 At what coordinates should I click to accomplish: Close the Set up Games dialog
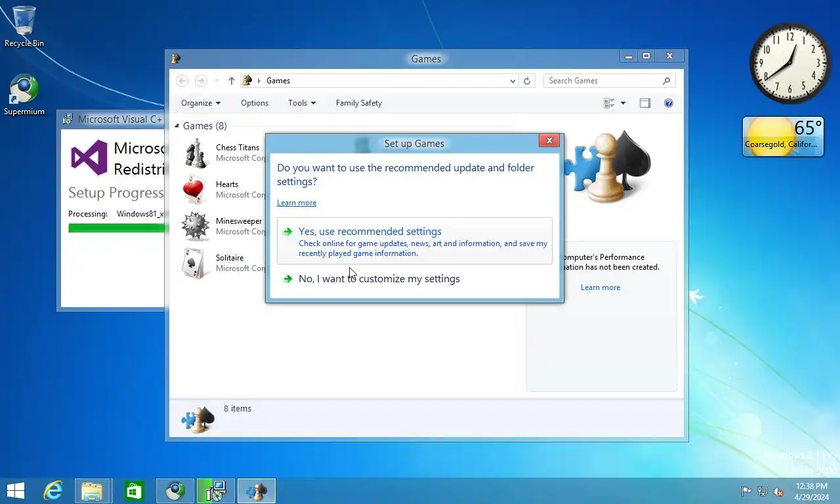549,140
